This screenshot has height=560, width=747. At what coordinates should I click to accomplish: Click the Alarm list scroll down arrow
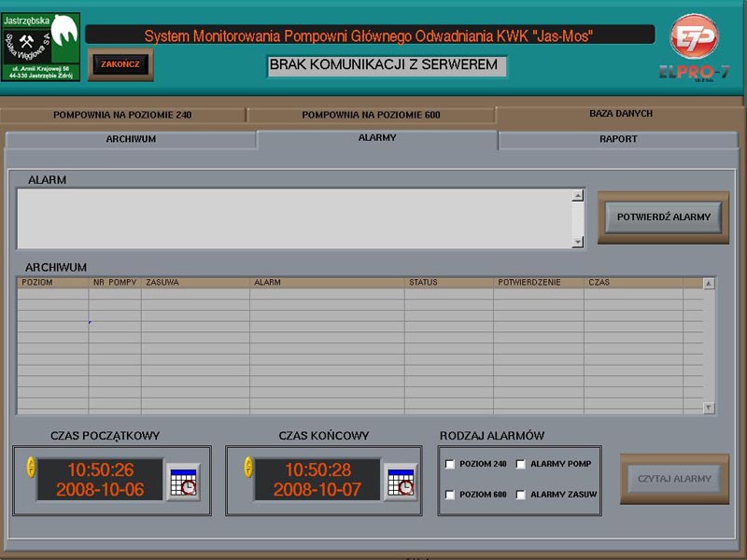[578, 242]
